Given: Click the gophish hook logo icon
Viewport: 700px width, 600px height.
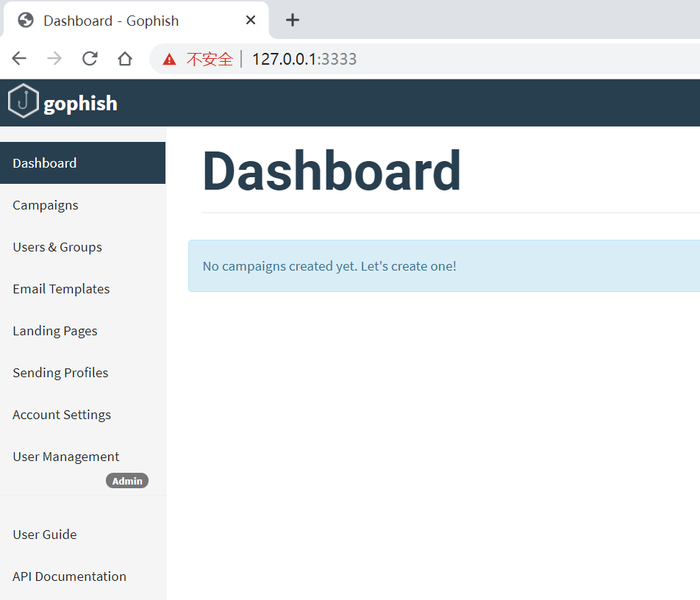Looking at the screenshot, I should click(x=24, y=101).
